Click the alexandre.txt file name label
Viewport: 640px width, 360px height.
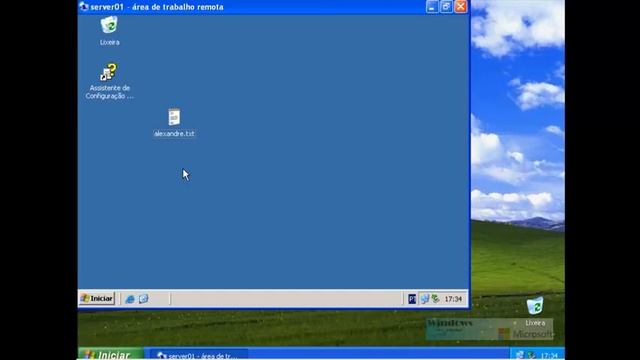click(174, 133)
